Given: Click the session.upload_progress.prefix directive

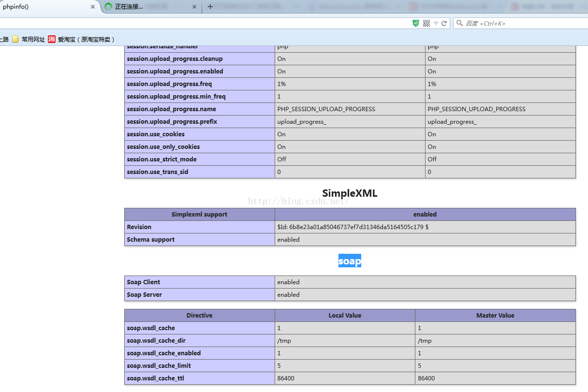Looking at the screenshot, I should pos(172,122).
